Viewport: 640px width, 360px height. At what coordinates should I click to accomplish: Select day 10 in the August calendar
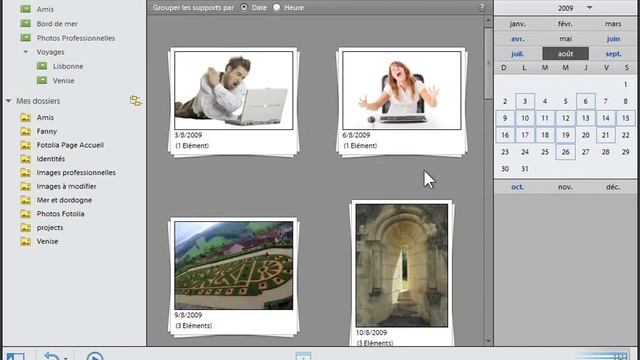pos(525,118)
